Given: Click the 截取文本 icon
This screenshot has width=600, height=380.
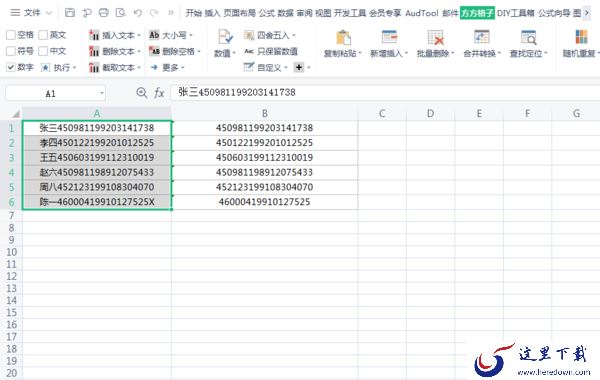Looking at the screenshot, I should point(94,67).
